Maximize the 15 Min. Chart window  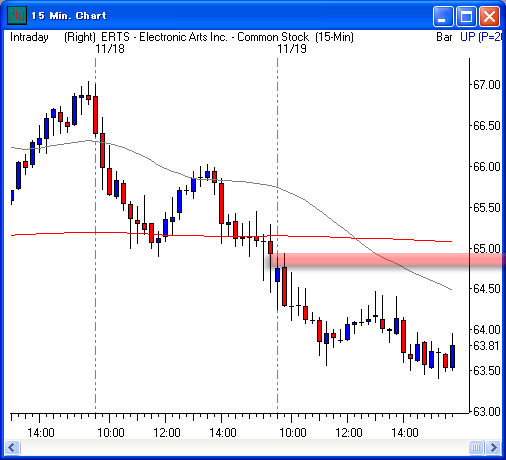[466, 16]
